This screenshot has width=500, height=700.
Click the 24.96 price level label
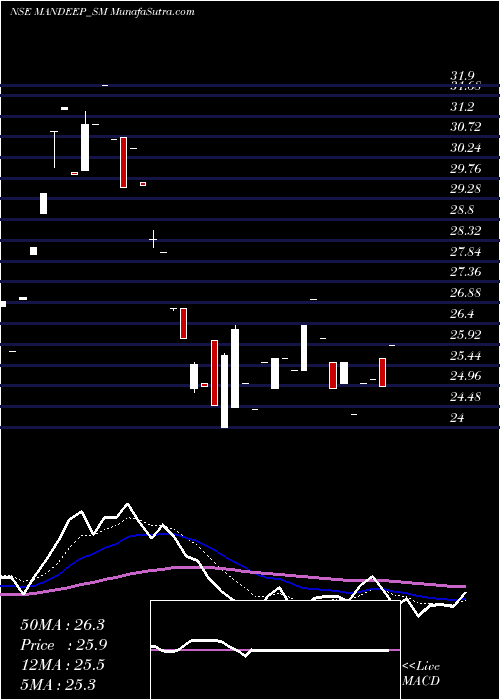pyautogui.click(x=466, y=376)
